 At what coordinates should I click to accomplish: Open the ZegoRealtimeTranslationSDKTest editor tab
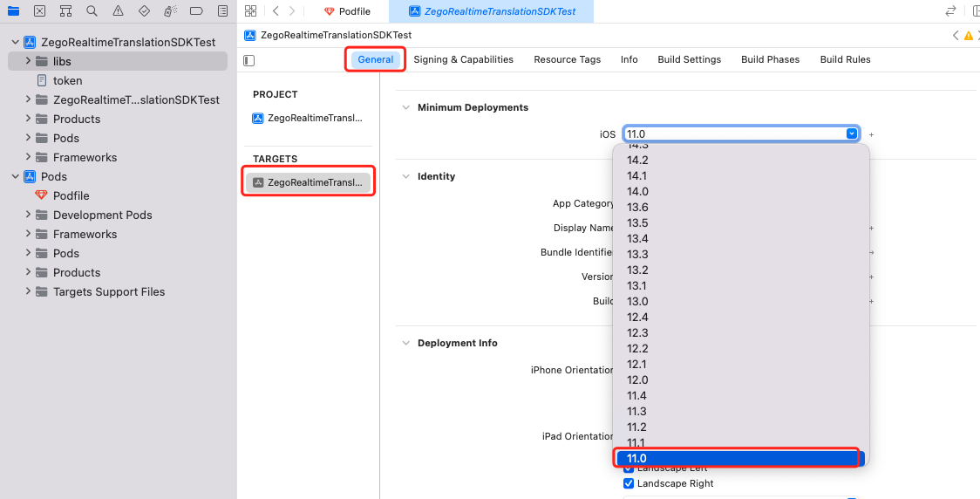(x=491, y=11)
